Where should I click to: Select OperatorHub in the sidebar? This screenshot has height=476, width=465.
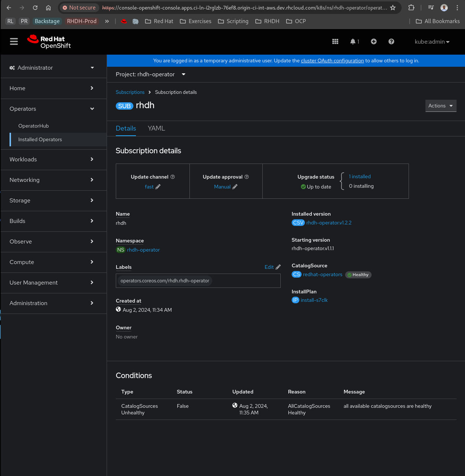(33, 126)
